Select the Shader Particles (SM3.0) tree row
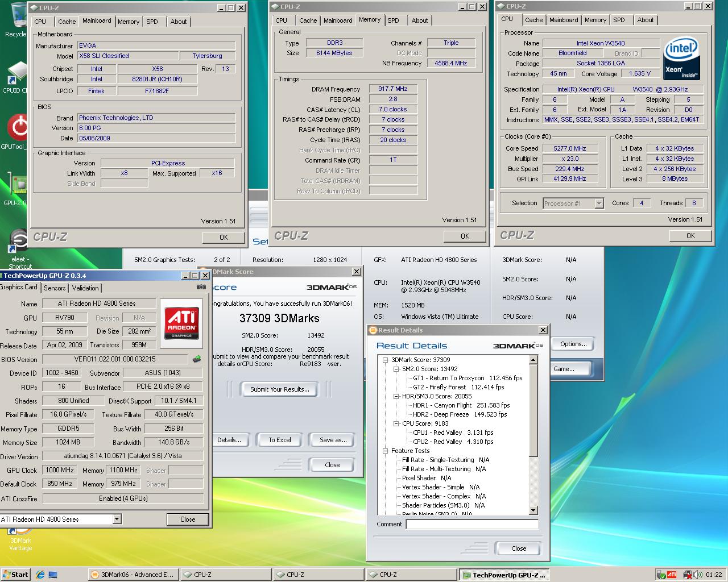 coord(443,505)
